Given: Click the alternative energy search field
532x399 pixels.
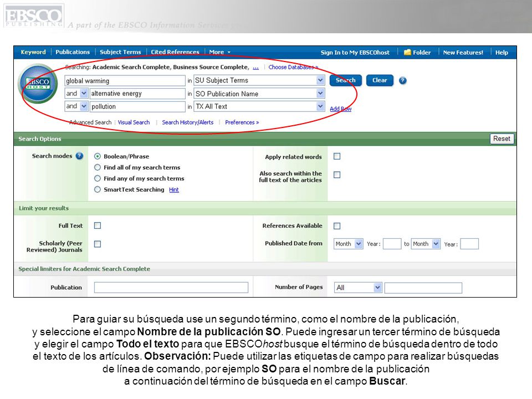Looking at the screenshot, I should [137, 93].
